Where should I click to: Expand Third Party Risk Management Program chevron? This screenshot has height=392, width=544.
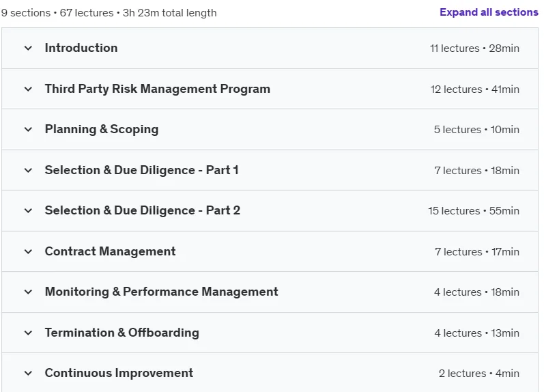coord(28,89)
